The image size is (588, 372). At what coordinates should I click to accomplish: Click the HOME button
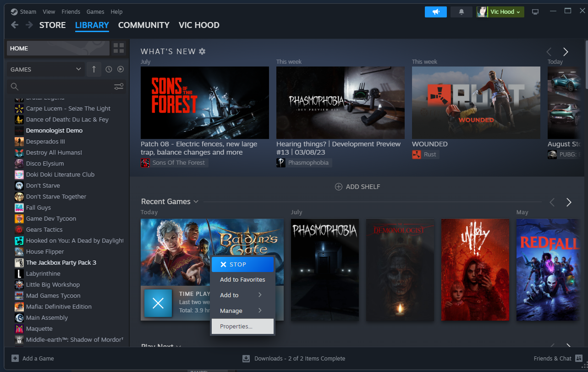[58, 48]
